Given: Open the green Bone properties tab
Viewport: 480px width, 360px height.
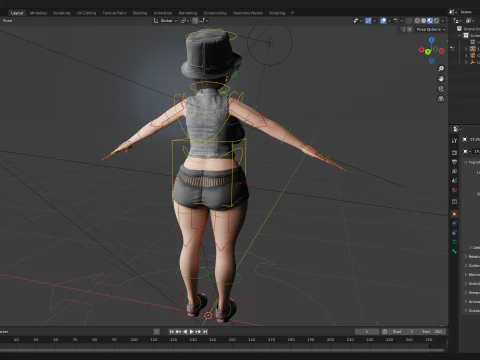Looking at the screenshot, I should point(454,251).
